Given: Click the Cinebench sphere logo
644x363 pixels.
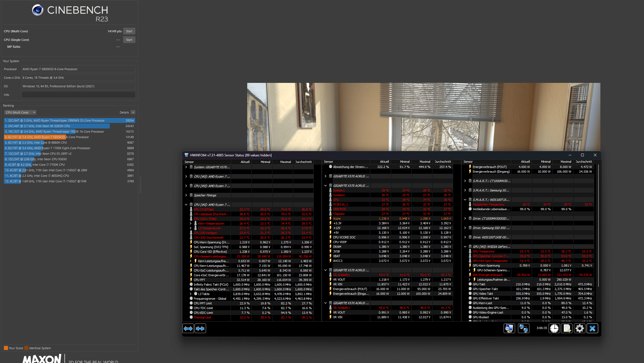Looking at the screenshot, I should tap(38, 10).
